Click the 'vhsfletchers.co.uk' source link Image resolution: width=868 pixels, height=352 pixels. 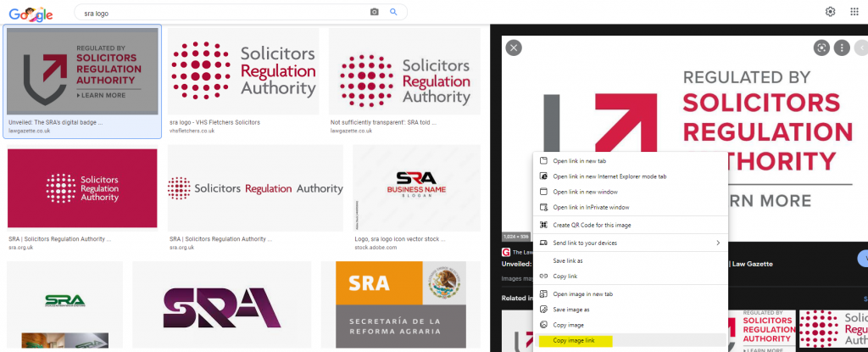click(x=192, y=131)
